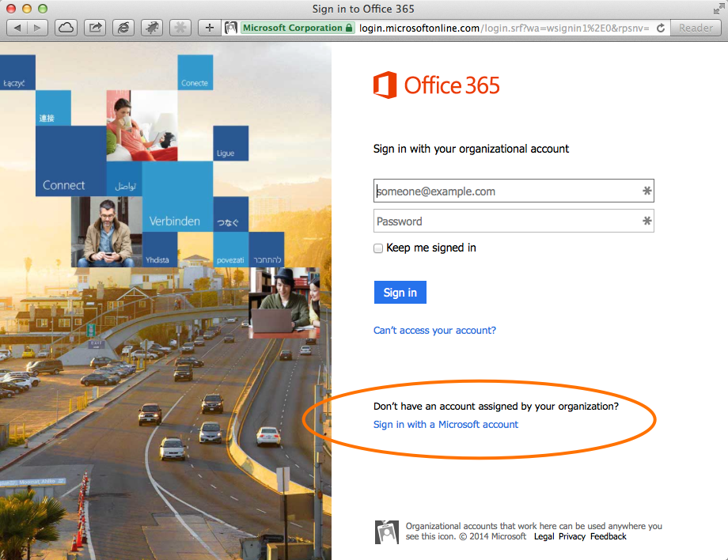Open the Can't access your account link
Viewport: 728px width, 560px height.
coord(434,330)
